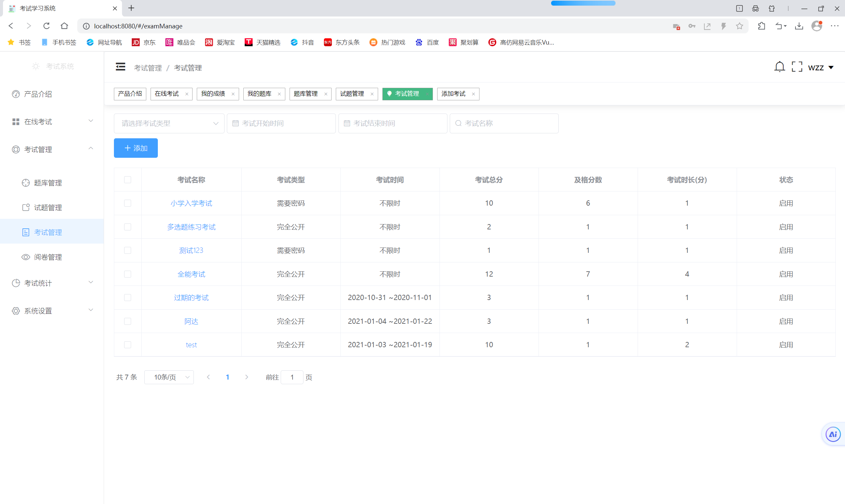Screen dimensions: 845x504
Task: Tick the checkbox for 小学入学考试 row
Action: click(127, 203)
